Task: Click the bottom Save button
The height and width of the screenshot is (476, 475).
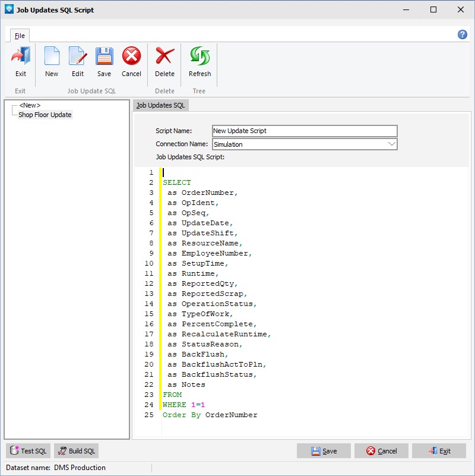Action: (324, 451)
